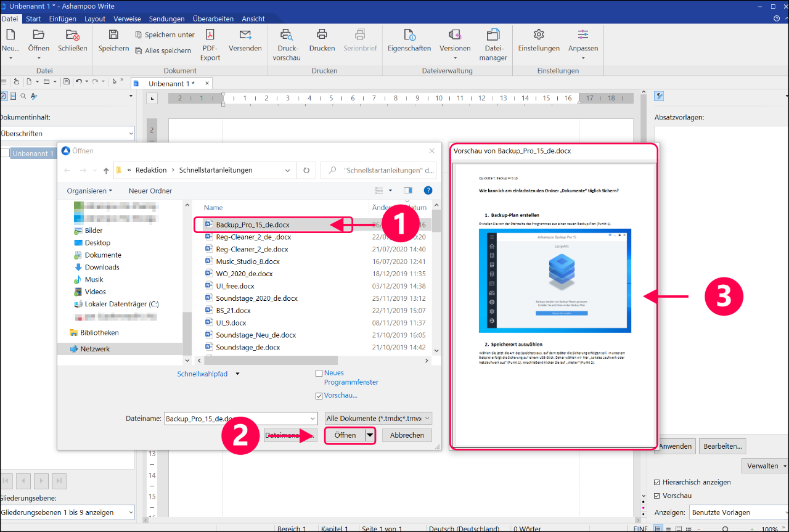Open the Start ribbon tab
Screen dimensions: 789x532
[x=33, y=19]
